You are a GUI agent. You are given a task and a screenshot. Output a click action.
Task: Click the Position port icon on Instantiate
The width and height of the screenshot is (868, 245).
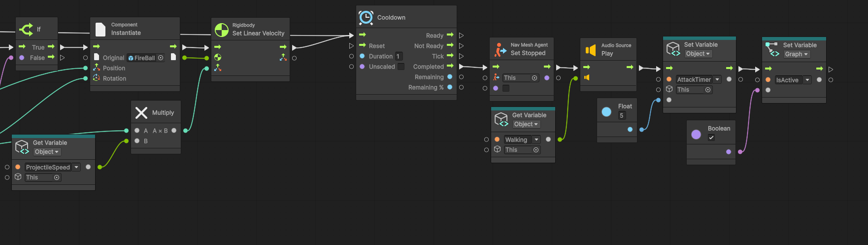[x=97, y=68]
